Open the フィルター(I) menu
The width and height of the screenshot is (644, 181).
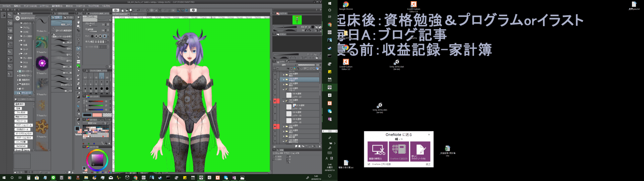coord(80,6)
